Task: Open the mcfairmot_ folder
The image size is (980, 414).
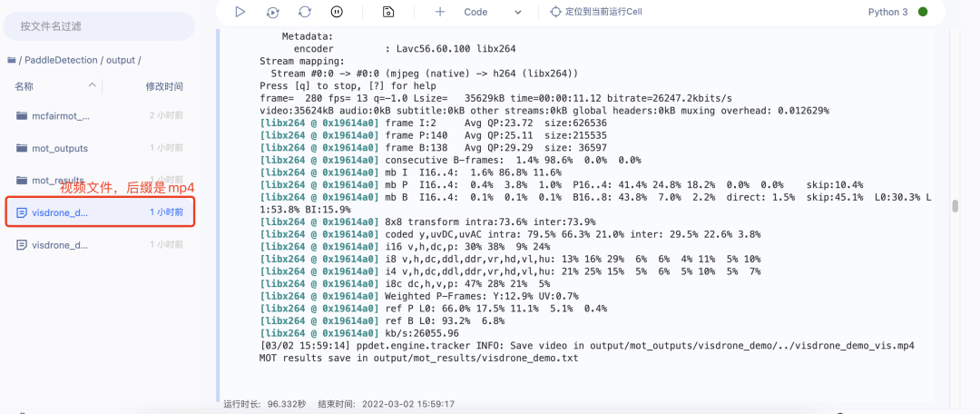Action: [x=100, y=115]
